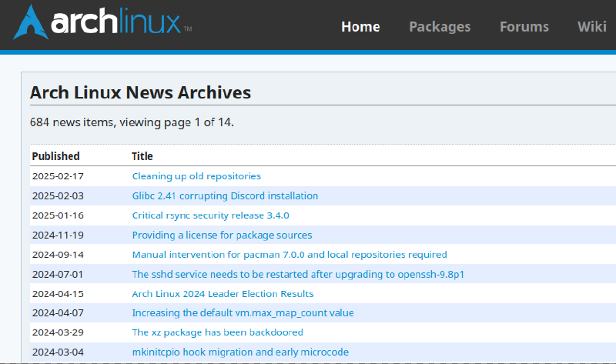The height and width of the screenshot is (364, 616).
Task: Select the date 2024-03-29
Action: [x=59, y=332]
